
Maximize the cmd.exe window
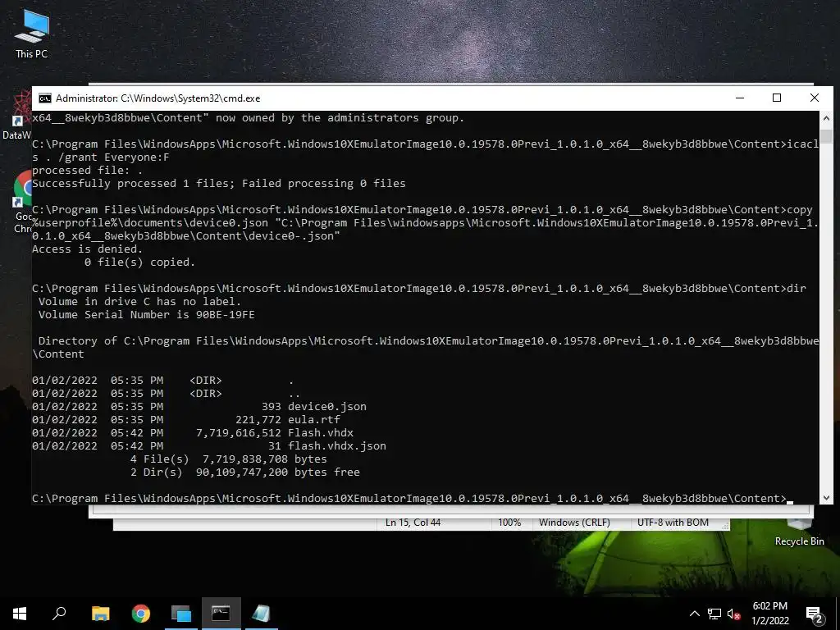coord(777,98)
